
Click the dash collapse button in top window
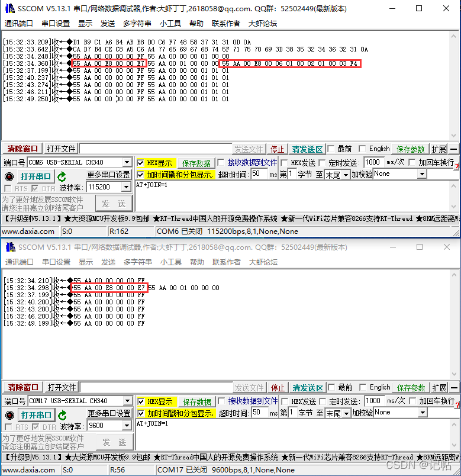tap(454, 149)
